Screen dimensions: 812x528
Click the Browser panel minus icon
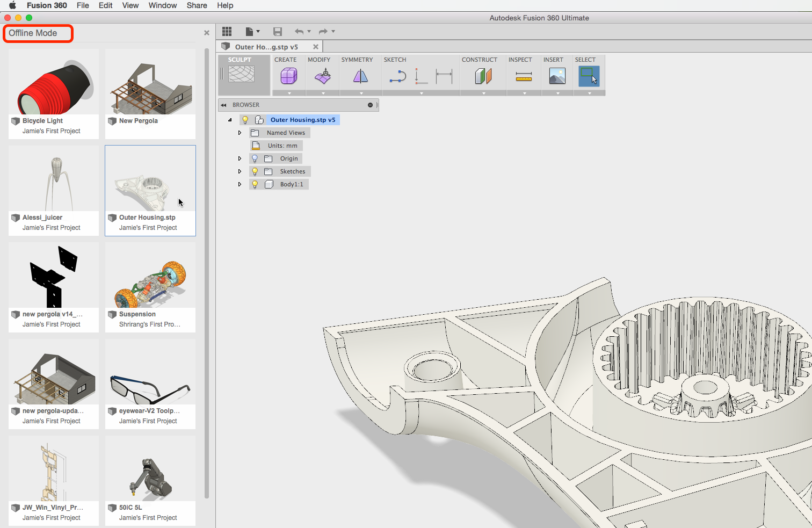tap(370, 105)
